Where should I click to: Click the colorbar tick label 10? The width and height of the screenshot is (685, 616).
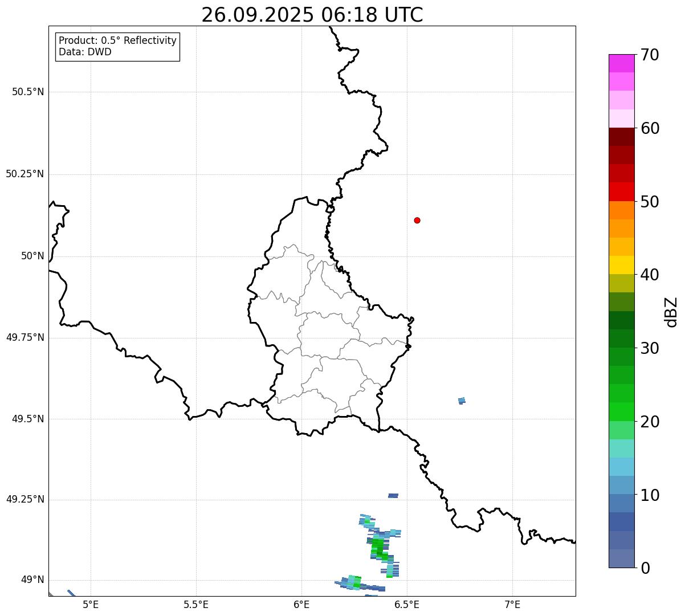click(x=650, y=495)
